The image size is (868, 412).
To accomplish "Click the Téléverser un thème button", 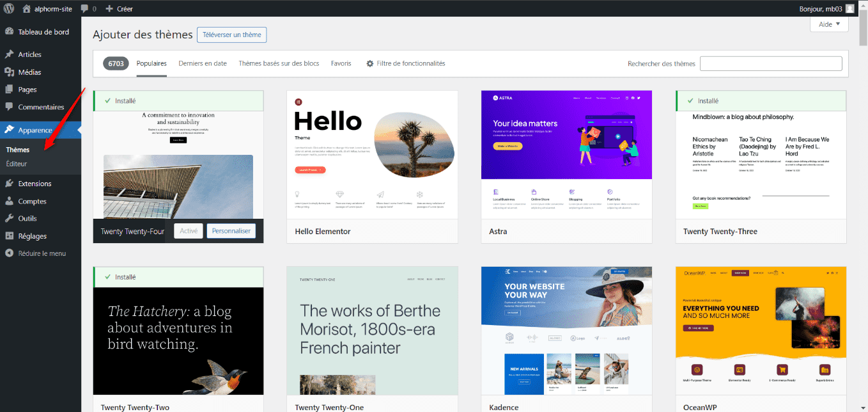I will [232, 35].
